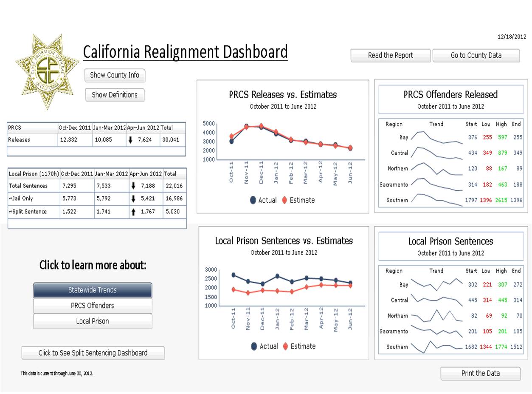532x394 pixels.
Task: Go to County Data page
Action: click(x=476, y=55)
